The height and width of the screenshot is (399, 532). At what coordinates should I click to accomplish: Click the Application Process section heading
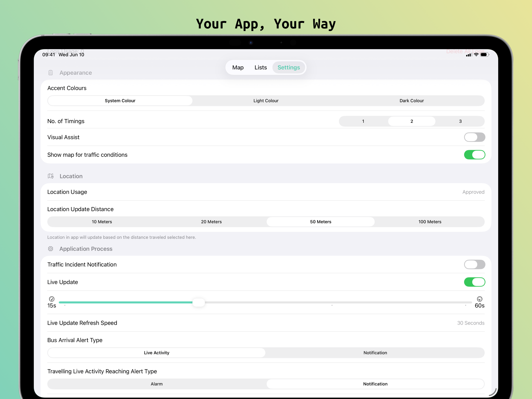point(86,249)
